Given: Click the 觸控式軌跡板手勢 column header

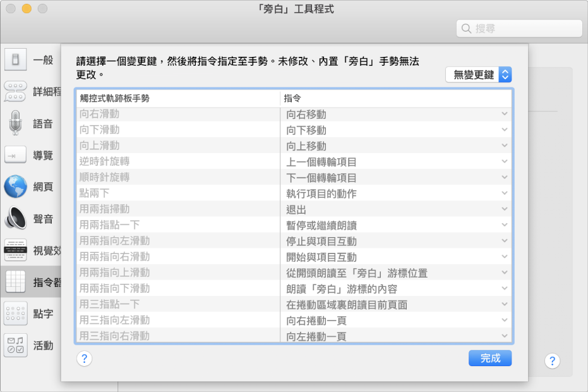Looking at the screenshot, I should click(x=179, y=99).
